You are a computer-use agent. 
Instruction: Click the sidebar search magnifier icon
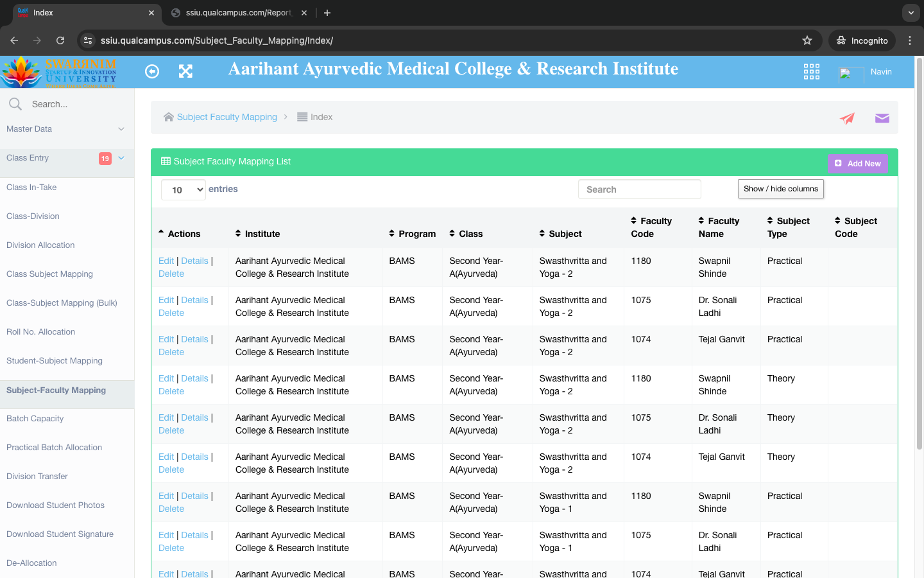[15, 104]
